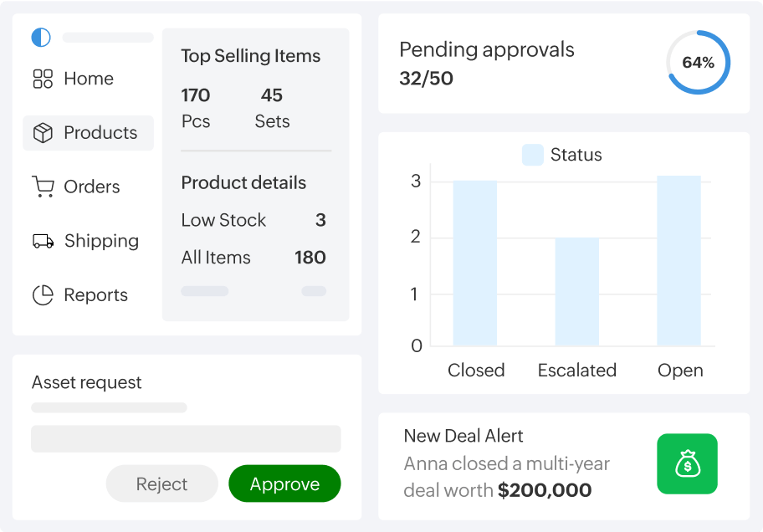763x532 pixels.
Task: Click the Shipping truck icon
Action: pos(44,240)
